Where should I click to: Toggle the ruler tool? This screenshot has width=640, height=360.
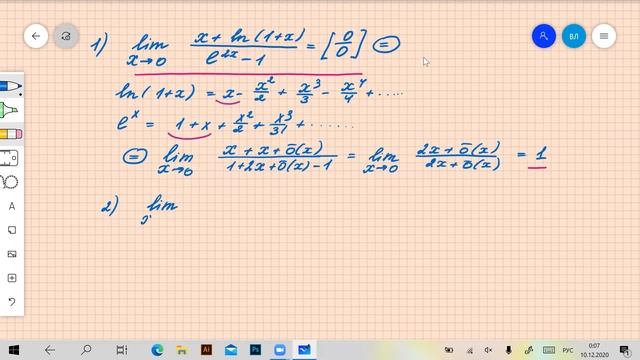click(x=9, y=158)
